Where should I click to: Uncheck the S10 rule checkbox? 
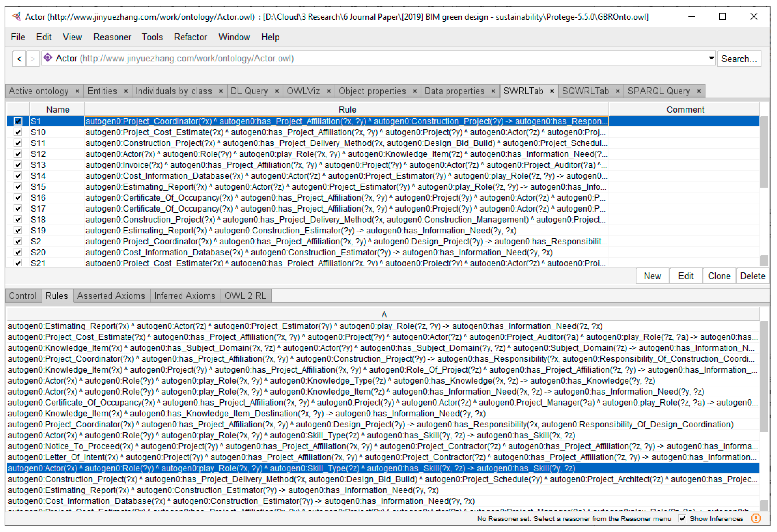pos(18,132)
